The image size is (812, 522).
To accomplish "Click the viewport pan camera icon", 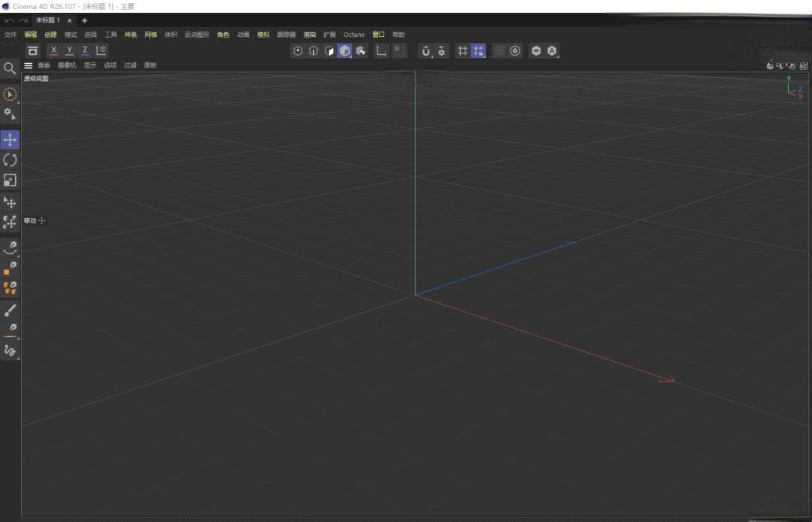I will (x=770, y=65).
